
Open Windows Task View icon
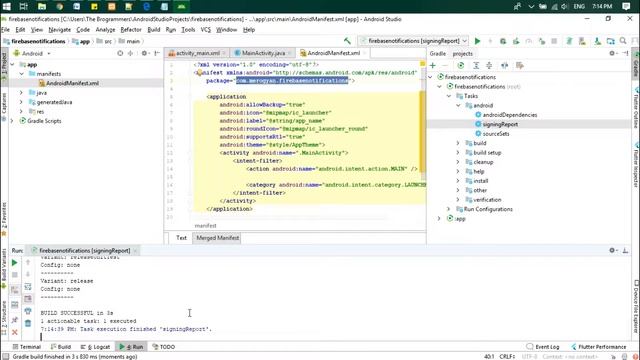24,6
